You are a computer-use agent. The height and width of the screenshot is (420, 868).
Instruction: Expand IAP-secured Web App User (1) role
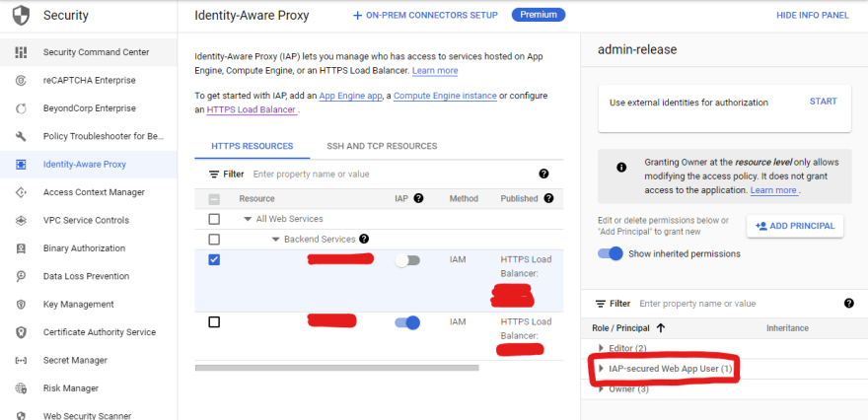click(x=602, y=368)
